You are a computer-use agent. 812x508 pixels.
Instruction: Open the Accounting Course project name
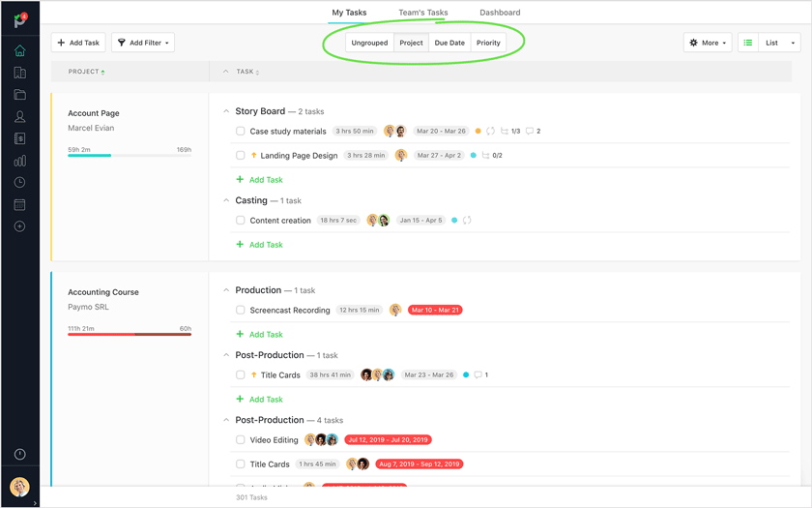tap(103, 292)
